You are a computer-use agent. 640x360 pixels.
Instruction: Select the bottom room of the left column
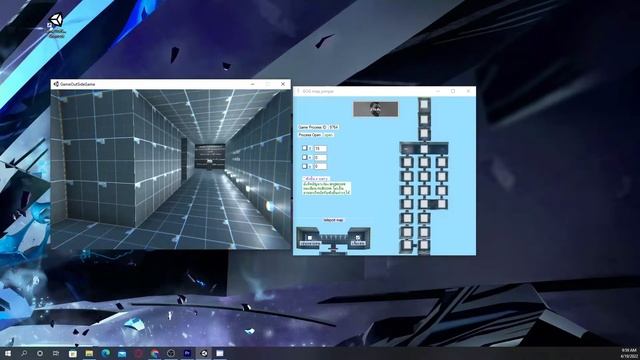(x=407, y=245)
